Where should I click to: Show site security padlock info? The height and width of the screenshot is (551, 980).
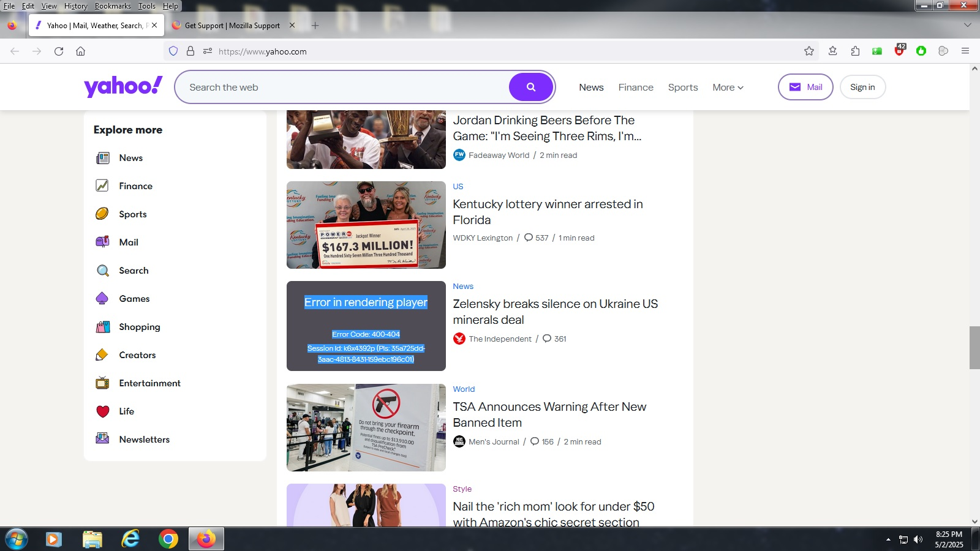tap(190, 51)
